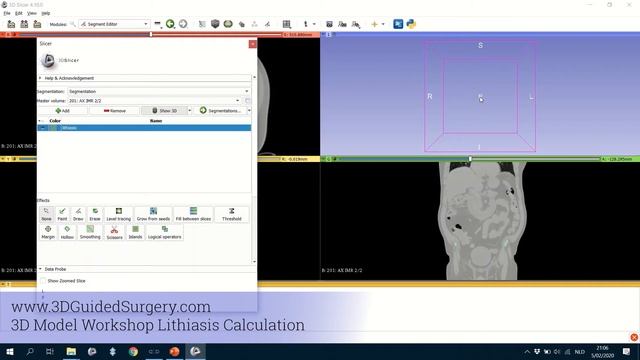Image resolution: width=640 pixels, height=360 pixels.
Task: Expand the Segmentations button options arrow
Action: pos(249,111)
